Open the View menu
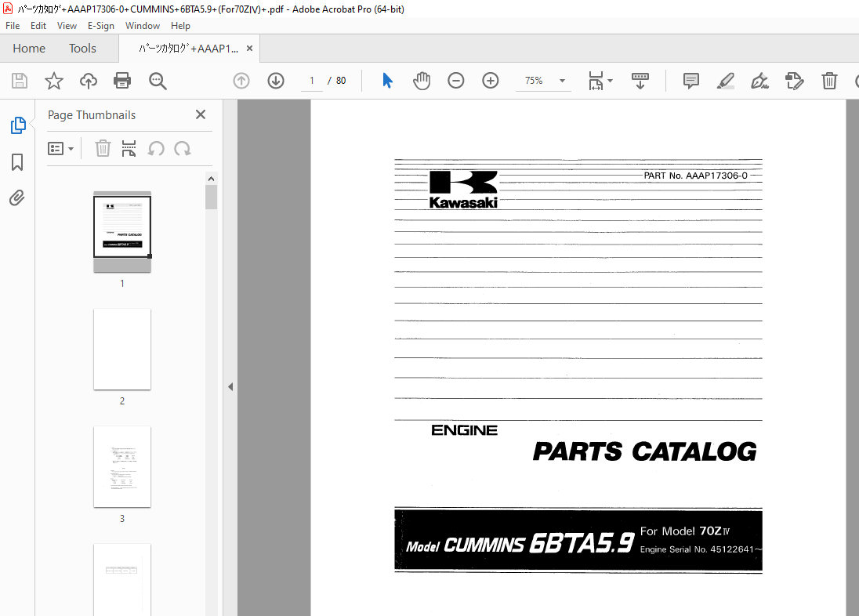859x616 pixels. tap(67, 26)
